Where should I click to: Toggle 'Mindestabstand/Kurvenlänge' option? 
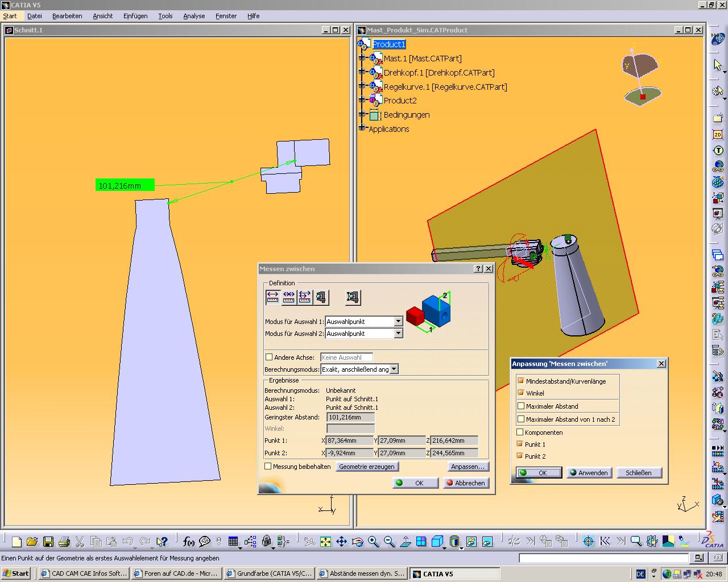click(520, 381)
